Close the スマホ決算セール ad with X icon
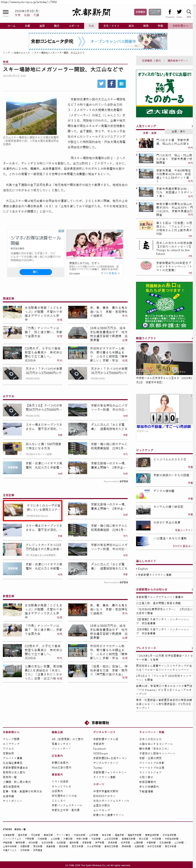 (x=63, y=231)
